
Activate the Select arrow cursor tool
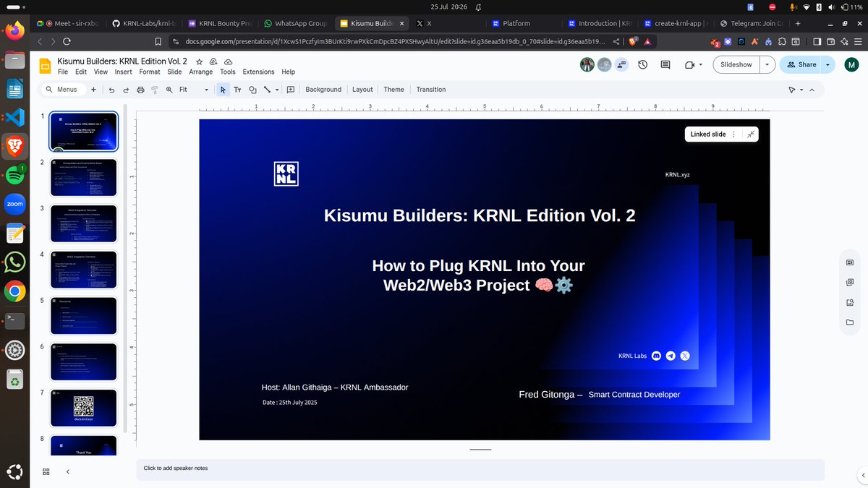(223, 90)
